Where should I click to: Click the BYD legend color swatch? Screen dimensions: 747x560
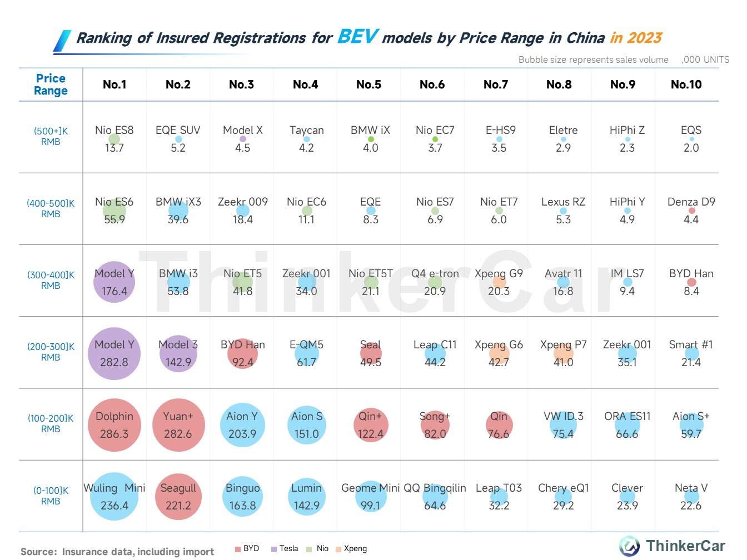click(x=238, y=549)
